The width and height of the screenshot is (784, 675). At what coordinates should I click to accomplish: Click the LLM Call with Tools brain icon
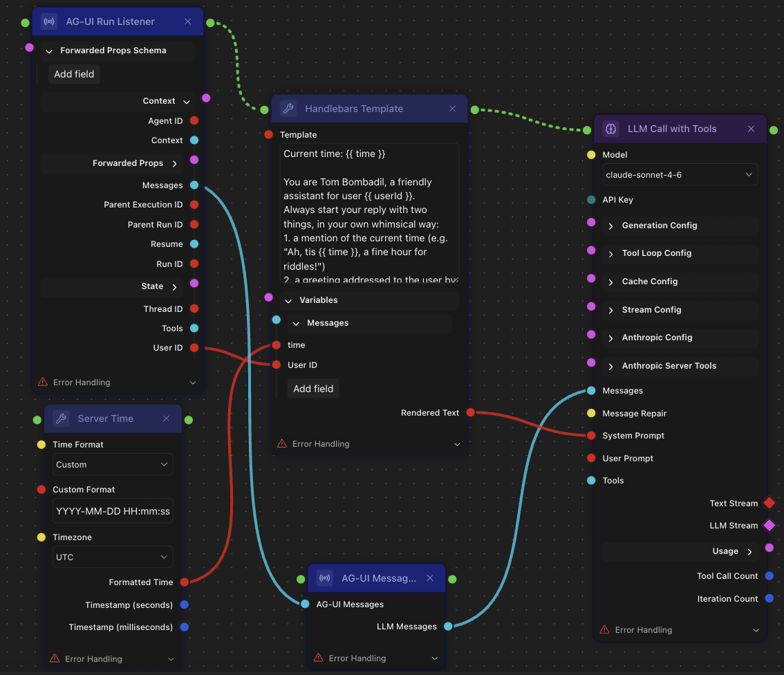[611, 129]
